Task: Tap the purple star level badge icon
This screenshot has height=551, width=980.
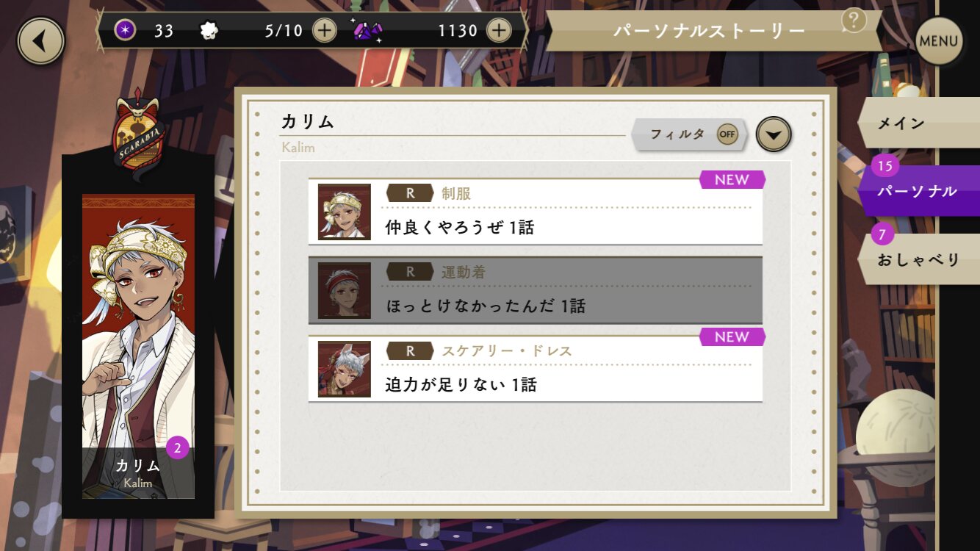Action: point(126,30)
